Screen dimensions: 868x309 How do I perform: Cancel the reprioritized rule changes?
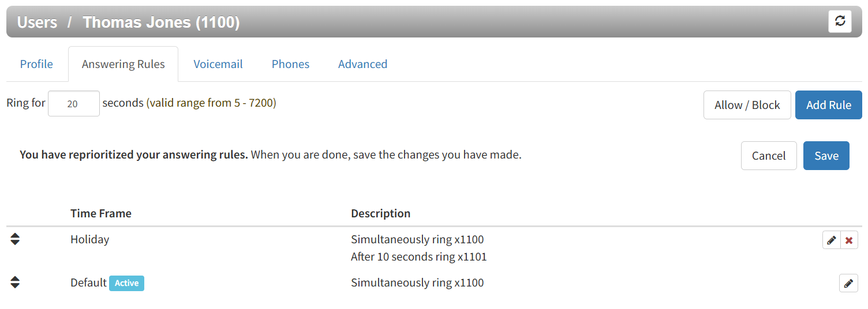[768, 156]
